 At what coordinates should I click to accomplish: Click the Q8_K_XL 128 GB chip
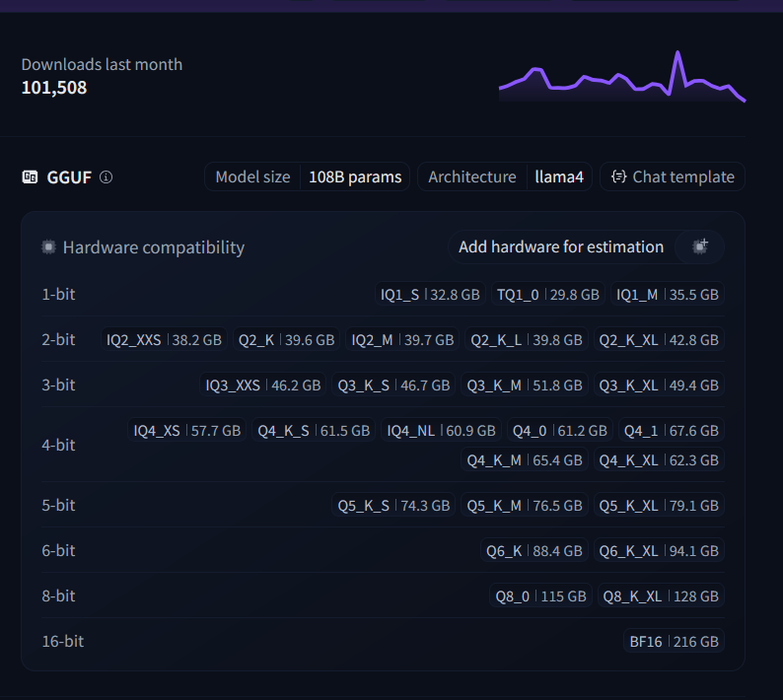[x=661, y=596]
